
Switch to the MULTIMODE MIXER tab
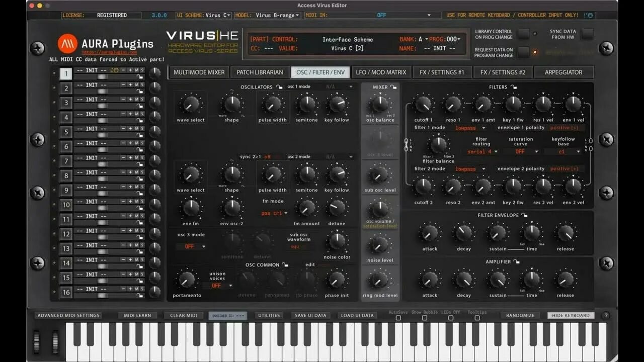199,72
